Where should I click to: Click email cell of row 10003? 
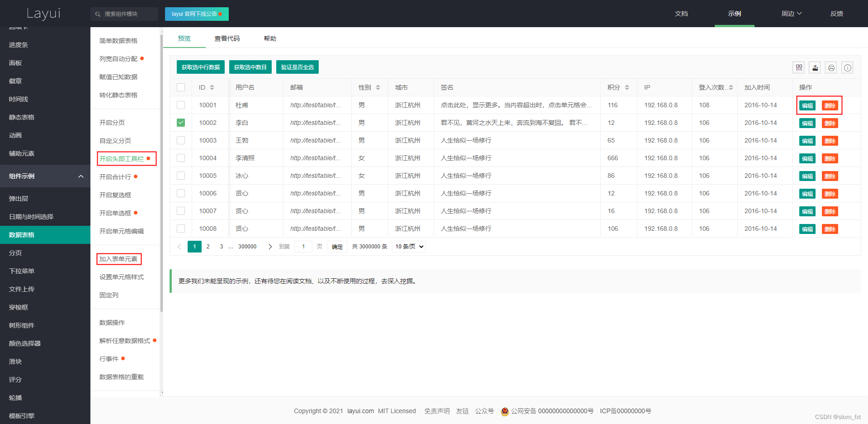317,140
